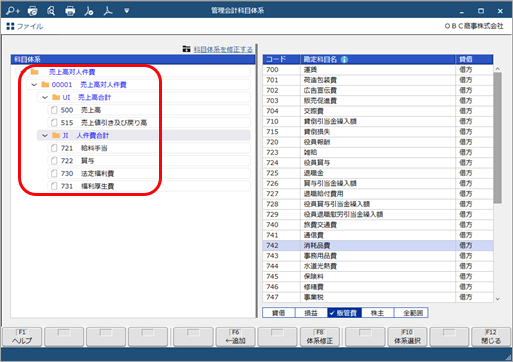The width and height of the screenshot is (513, 362).
Task: Click the PDF settings icon
Action: 89,11
